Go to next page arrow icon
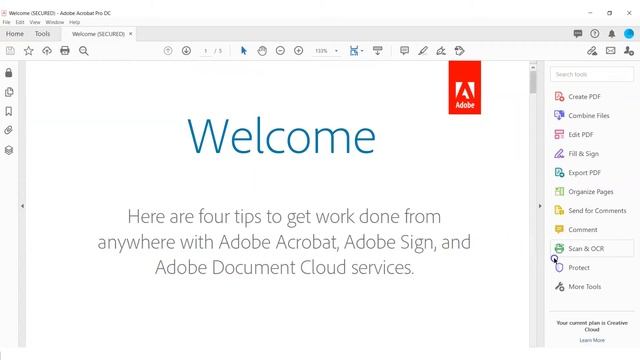Viewport: 640px width, 360px height. [186, 51]
